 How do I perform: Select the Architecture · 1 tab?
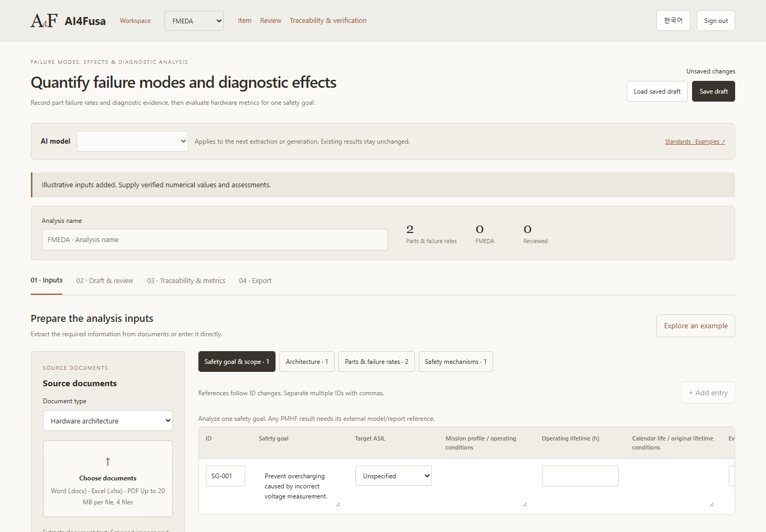tap(307, 362)
